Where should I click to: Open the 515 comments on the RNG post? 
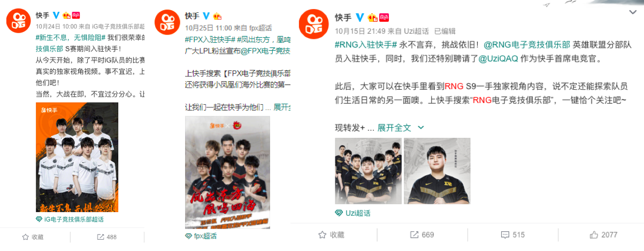pyautogui.click(x=512, y=234)
